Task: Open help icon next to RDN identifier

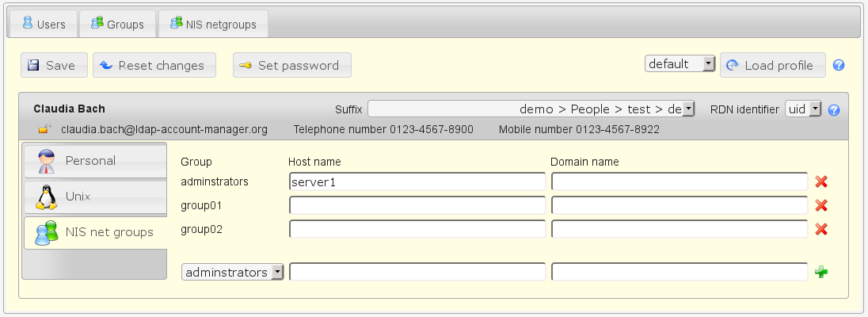Action: (833, 110)
